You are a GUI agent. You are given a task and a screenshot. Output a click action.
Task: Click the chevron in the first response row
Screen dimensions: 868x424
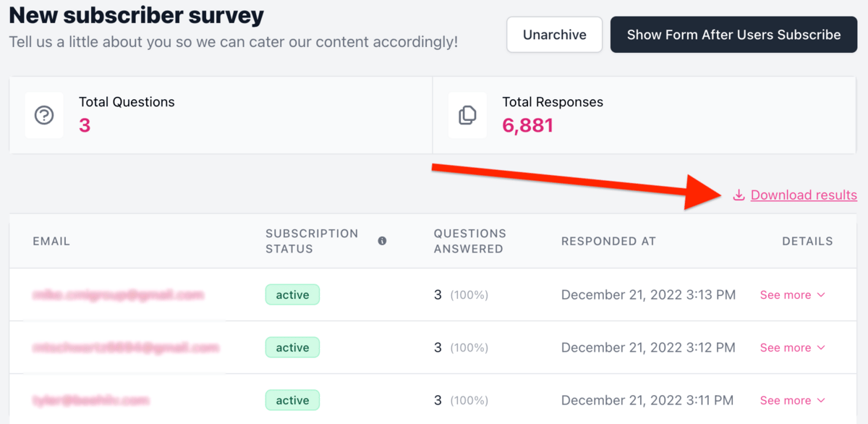click(821, 295)
